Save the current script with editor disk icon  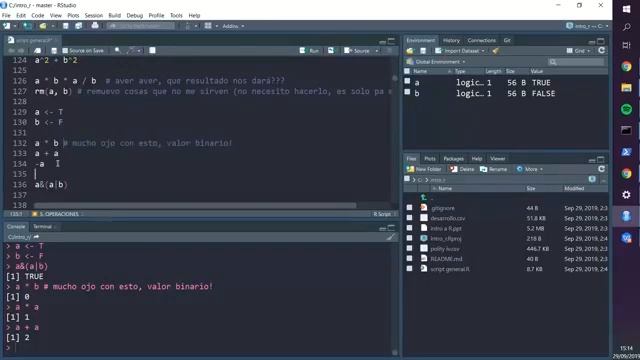pyautogui.click(x=54, y=51)
